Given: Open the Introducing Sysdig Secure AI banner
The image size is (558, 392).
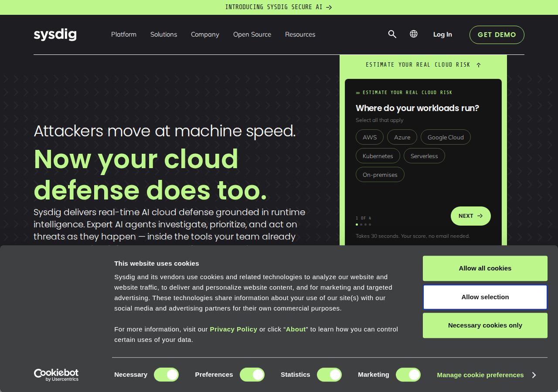Looking at the screenshot, I should tap(279, 7).
